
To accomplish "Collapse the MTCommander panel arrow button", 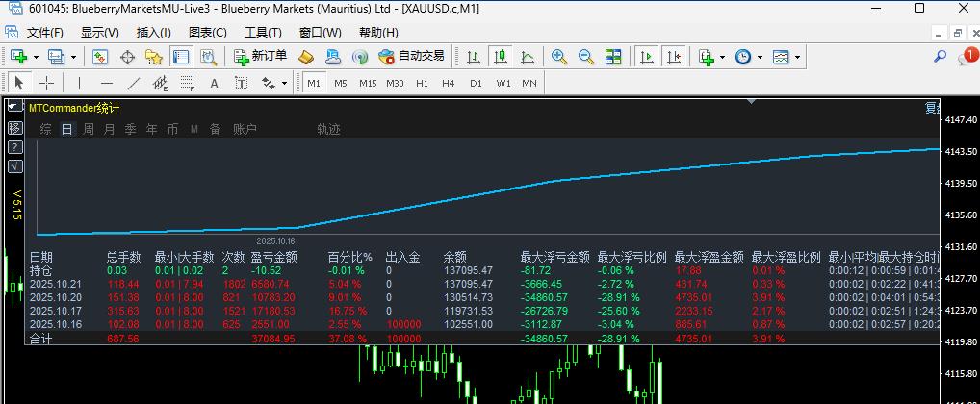I will click(x=14, y=106).
